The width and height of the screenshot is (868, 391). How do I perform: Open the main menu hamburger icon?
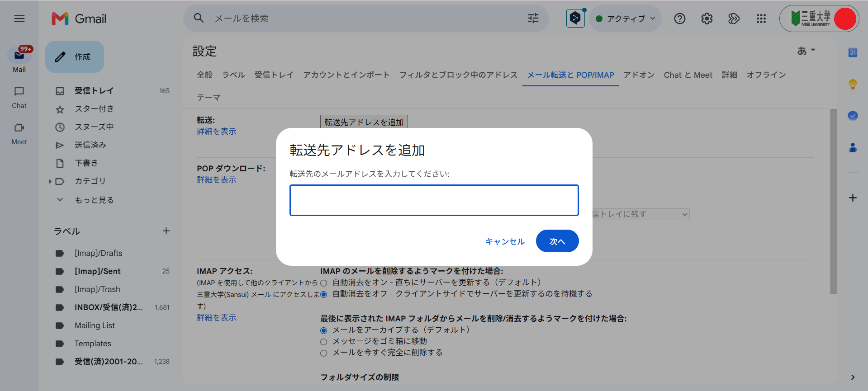coord(19,19)
